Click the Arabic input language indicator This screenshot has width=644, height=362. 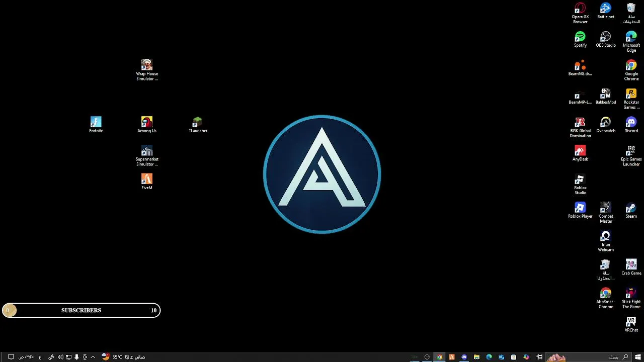click(40, 357)
